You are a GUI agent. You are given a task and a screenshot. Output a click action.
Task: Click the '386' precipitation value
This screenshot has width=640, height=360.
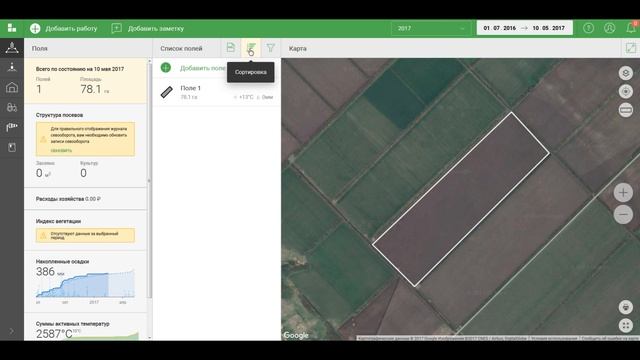(45, 271)
